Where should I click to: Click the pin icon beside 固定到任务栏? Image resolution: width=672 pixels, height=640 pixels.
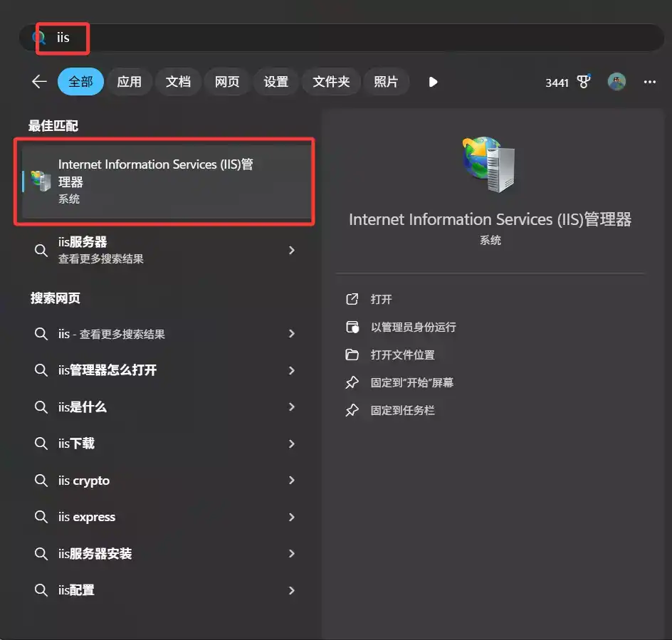coord(352,410)
